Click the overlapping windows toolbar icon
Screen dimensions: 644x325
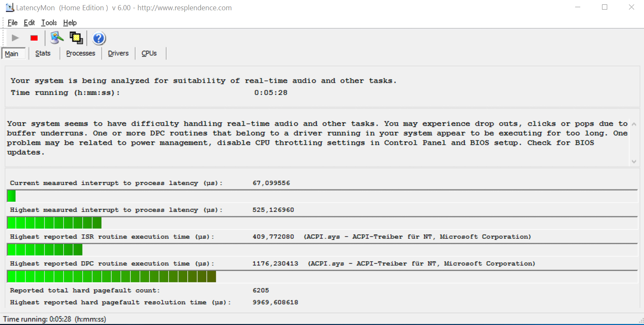(76, 38)
